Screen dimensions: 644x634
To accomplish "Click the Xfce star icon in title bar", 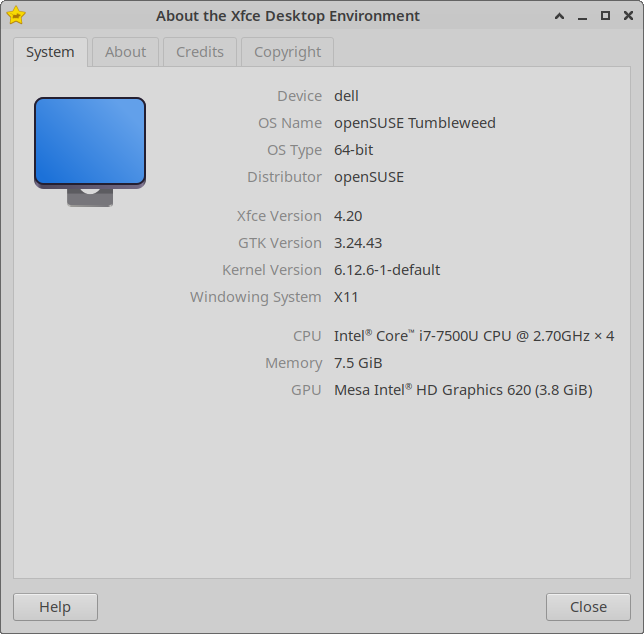I will point(16,16).
